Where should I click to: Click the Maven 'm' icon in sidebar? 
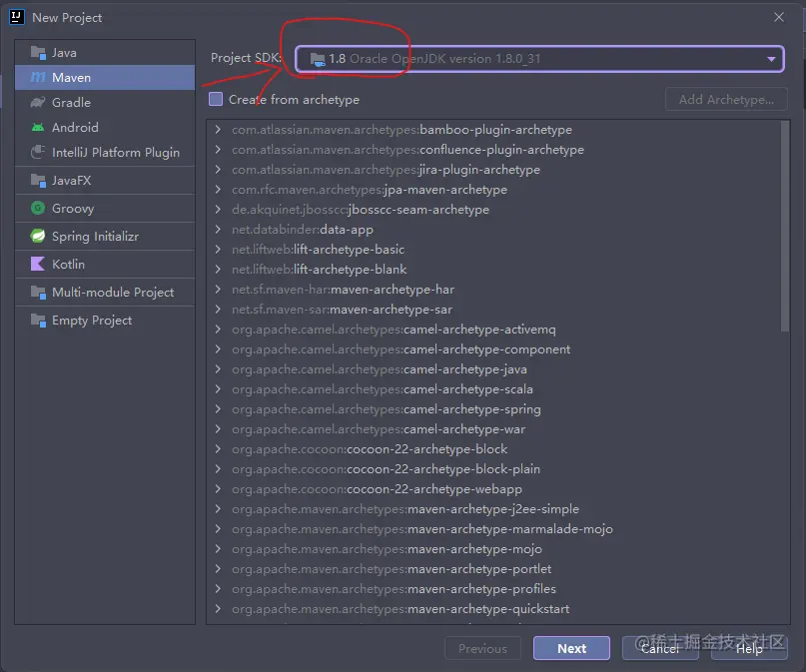click(38, 78)
